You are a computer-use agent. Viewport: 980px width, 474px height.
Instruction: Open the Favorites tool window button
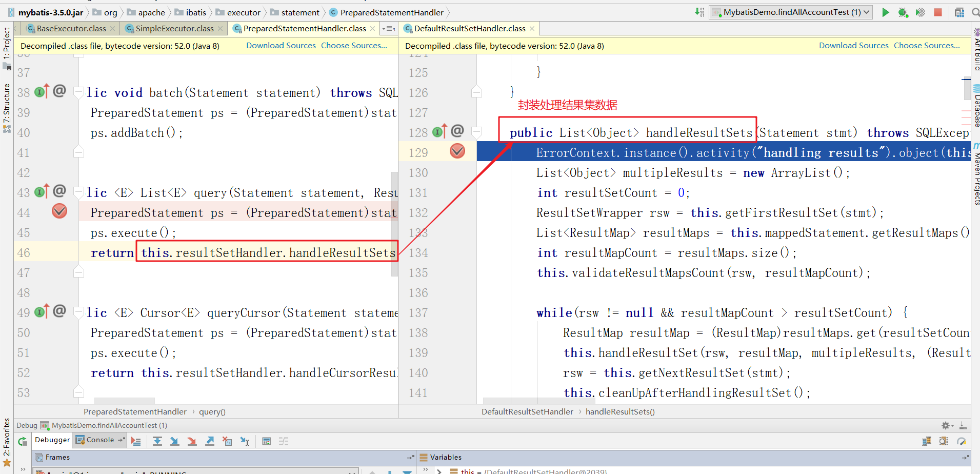coord(7,441)
